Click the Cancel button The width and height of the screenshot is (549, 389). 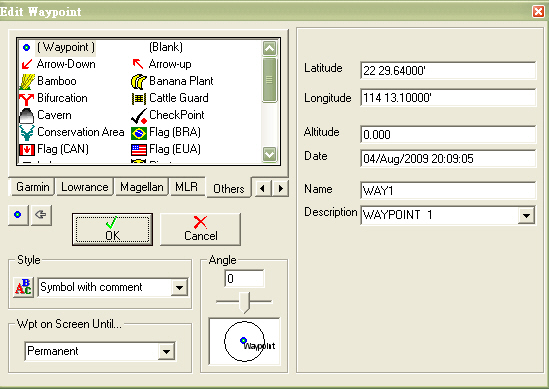(x=200, y=229)
